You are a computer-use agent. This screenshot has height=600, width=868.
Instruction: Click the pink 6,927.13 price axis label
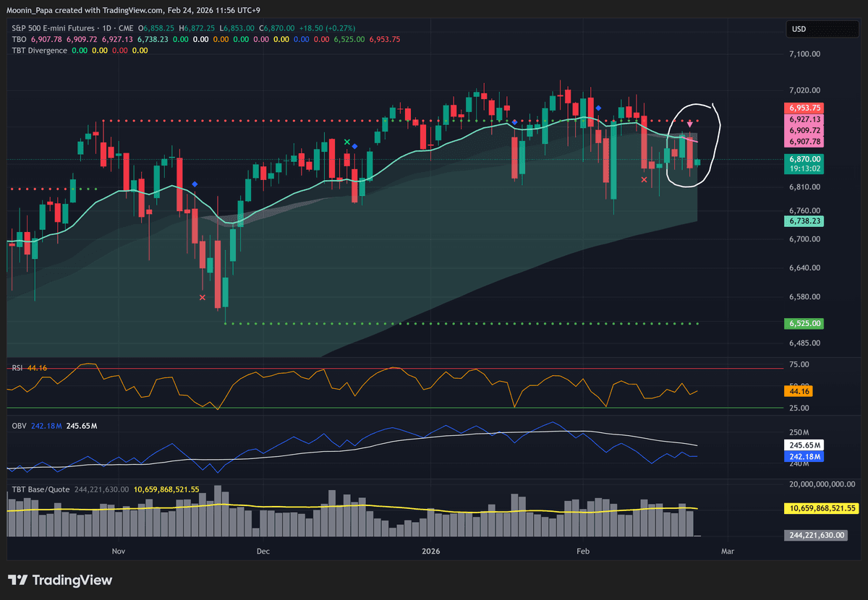805,119
